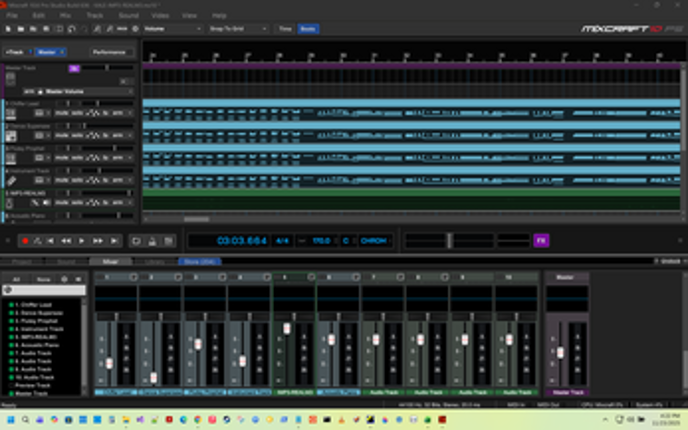Adjust the Master Track mixer fader
The height and width of the screenshot is (430, 688).
tap(560, 351)
